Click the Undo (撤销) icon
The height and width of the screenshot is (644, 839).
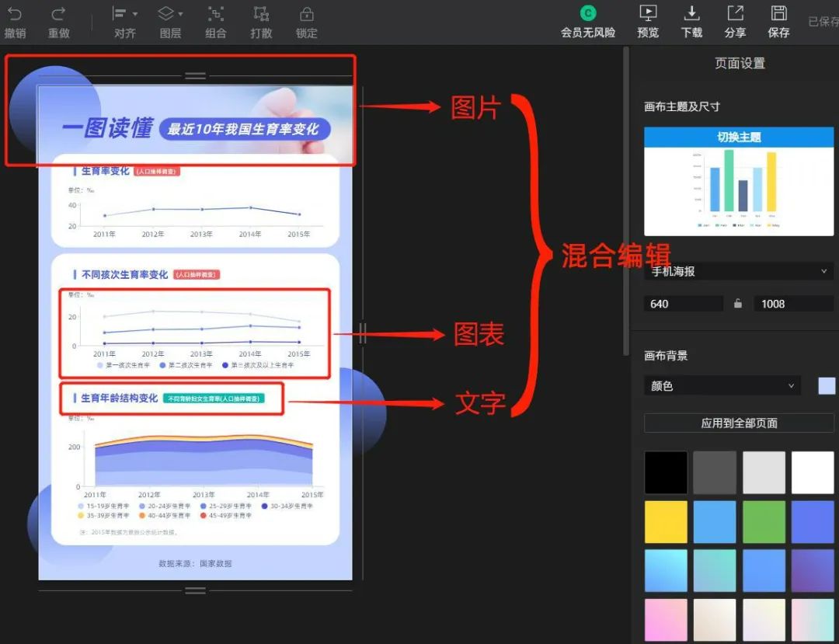click(15, 14)
